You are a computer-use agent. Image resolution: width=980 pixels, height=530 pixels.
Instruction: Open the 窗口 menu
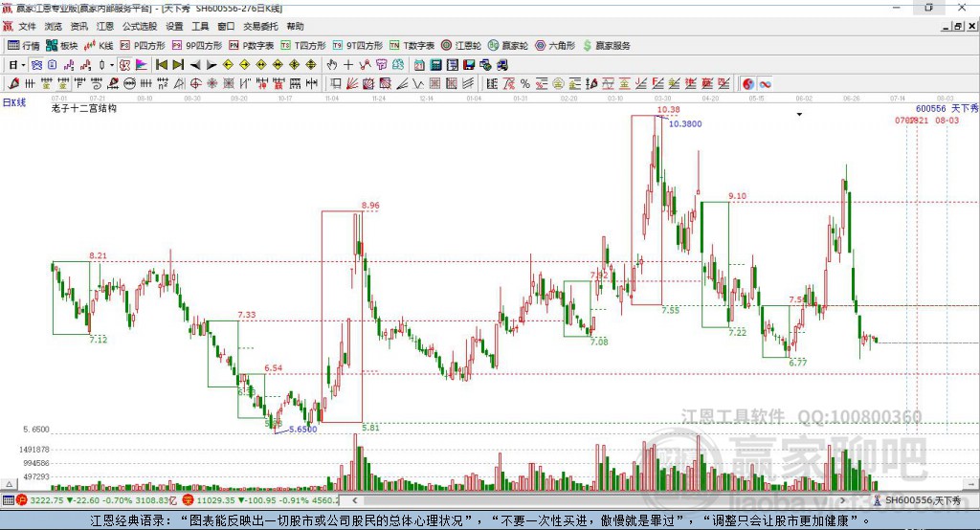point(226,26)
